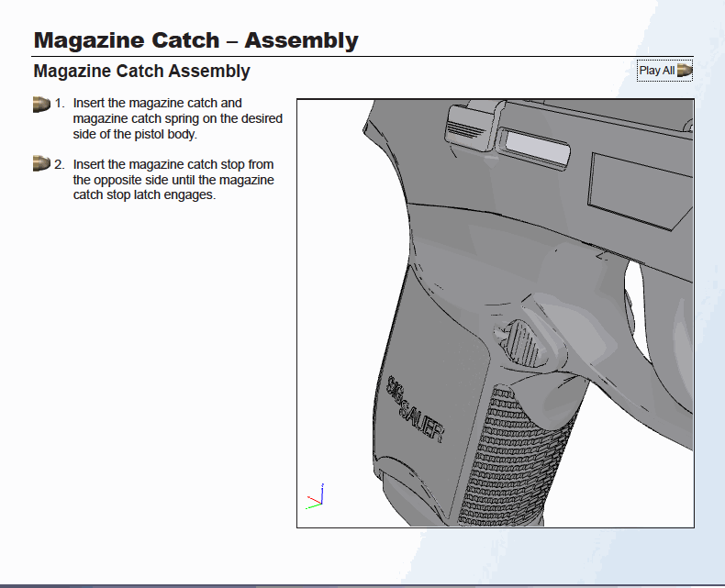Click the takedown lever slot above grip
Screen dimensions: 725x588
tap(538, 144)
